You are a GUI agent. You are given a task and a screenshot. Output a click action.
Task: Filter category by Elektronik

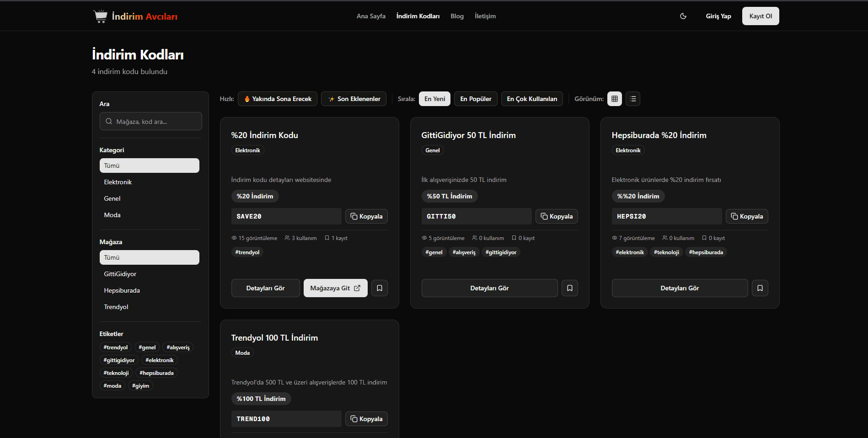[x=118, y=182]
